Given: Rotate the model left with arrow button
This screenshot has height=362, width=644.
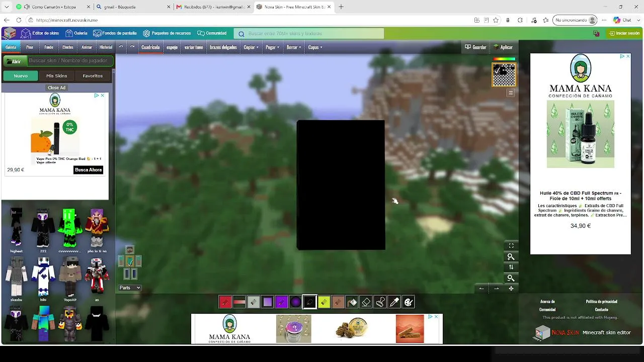Looking at the screenshot, I should 481,289.
